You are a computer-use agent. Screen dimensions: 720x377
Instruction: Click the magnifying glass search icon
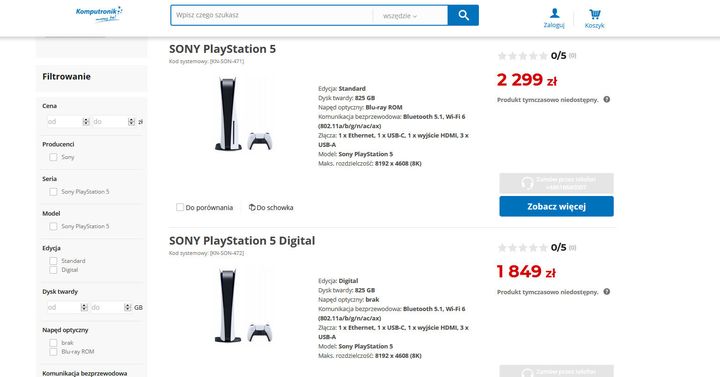[463, 15]
